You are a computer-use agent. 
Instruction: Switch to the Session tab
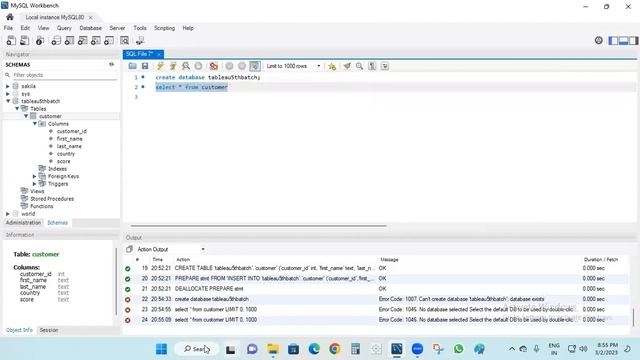(49, 330)
